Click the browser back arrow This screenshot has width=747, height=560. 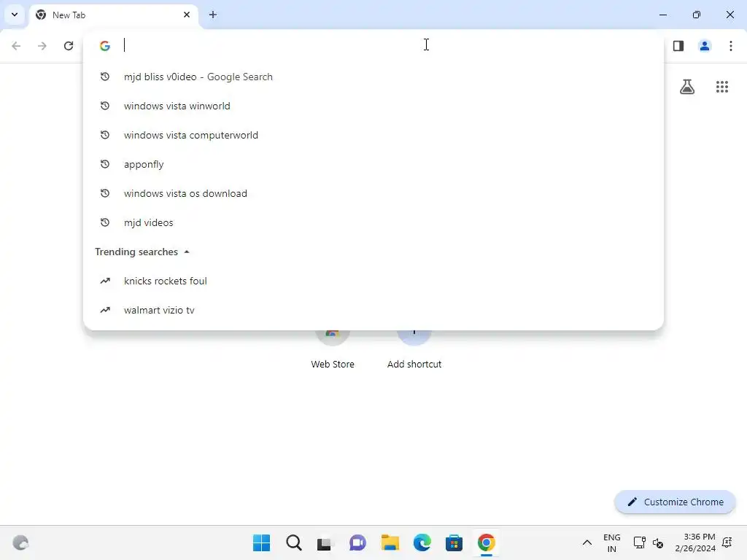(x=16, y=46)
